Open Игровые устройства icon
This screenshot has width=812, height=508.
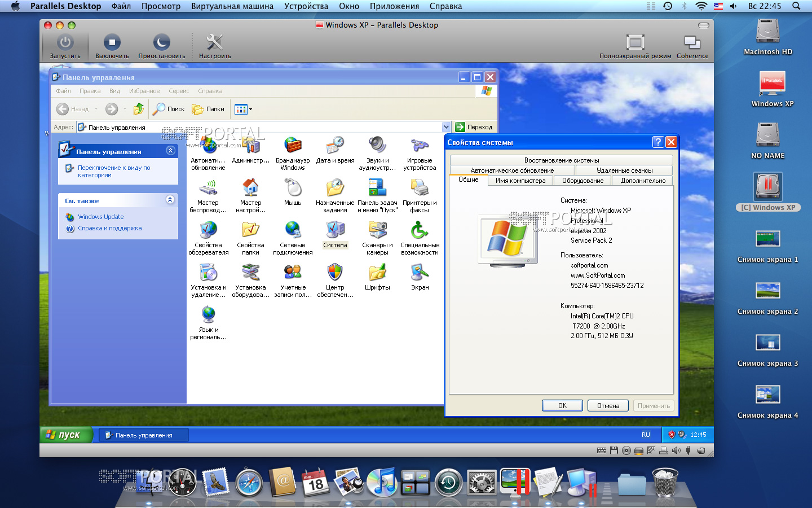420,153
